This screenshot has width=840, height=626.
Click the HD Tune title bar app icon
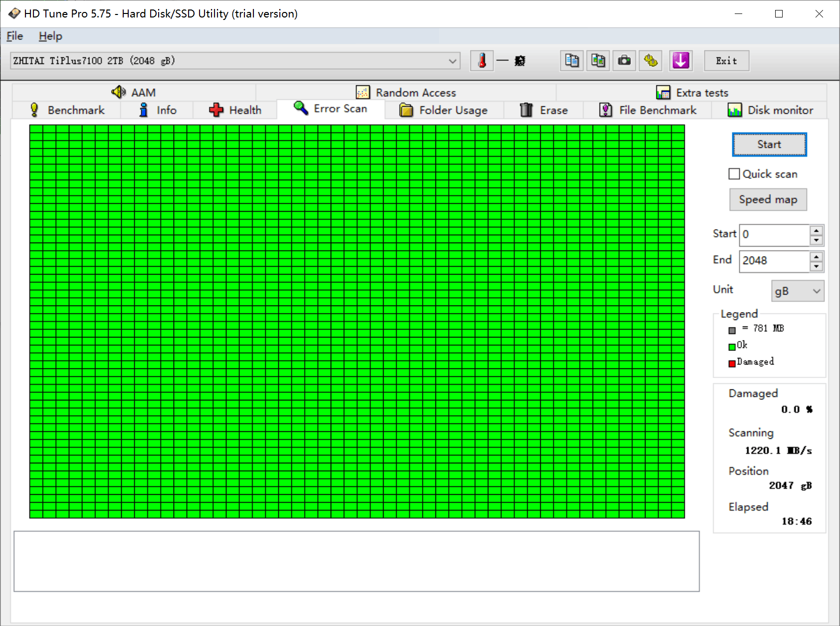click(x=14, y=13)
